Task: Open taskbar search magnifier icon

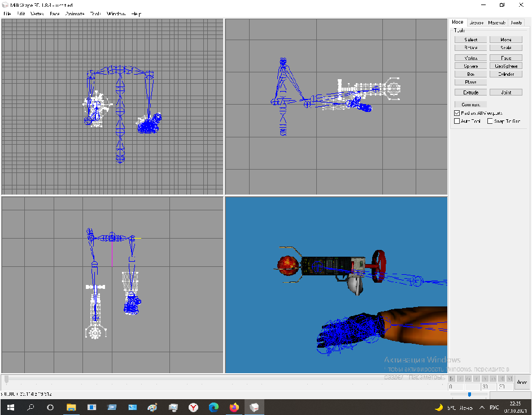Action: click(30, 407)
